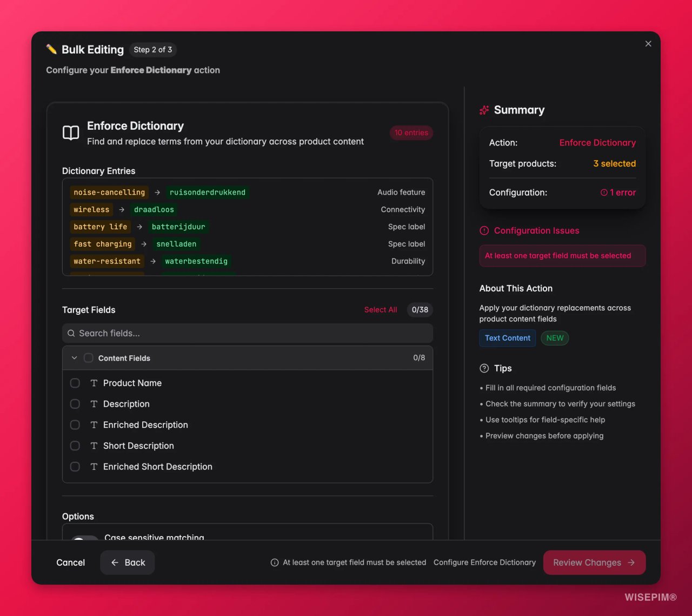Check the Product Name field
The width and height of the screenshot is (692, 616).
point(75,383)
